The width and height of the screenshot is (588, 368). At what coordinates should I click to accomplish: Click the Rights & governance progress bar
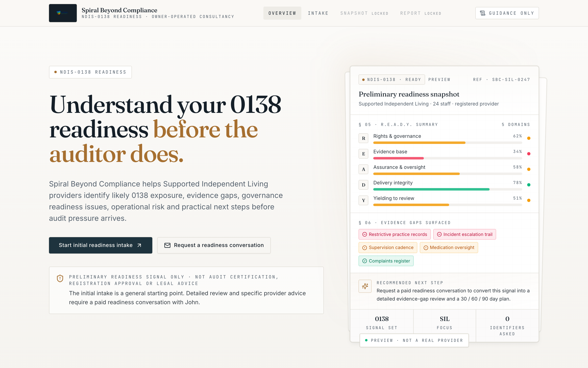(x=448, y=143)
